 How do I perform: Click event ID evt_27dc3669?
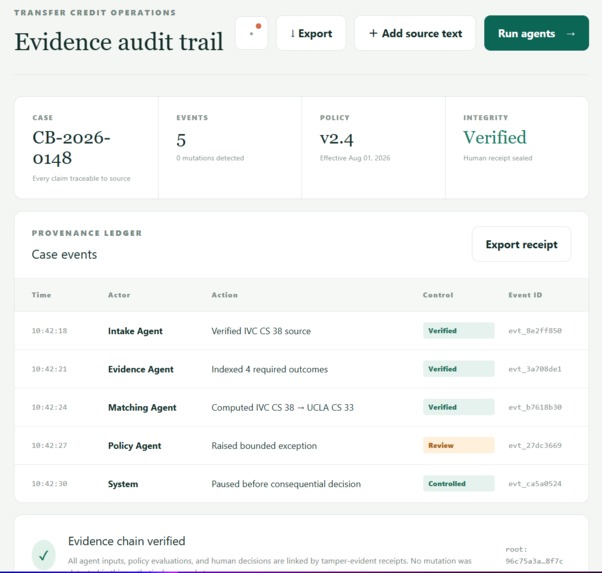tap(535, 445)
